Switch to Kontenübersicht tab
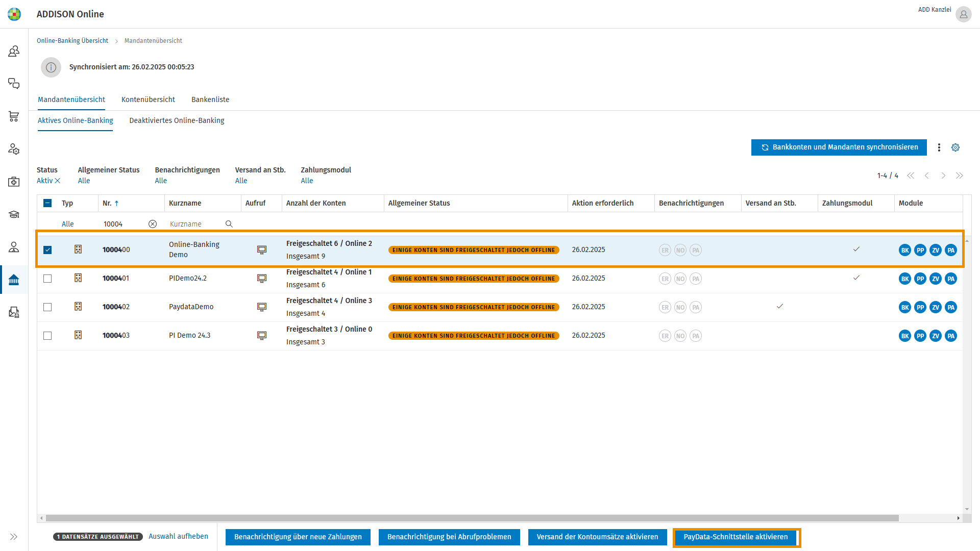This screenshot has height=551, width=980. pos(148,99)
